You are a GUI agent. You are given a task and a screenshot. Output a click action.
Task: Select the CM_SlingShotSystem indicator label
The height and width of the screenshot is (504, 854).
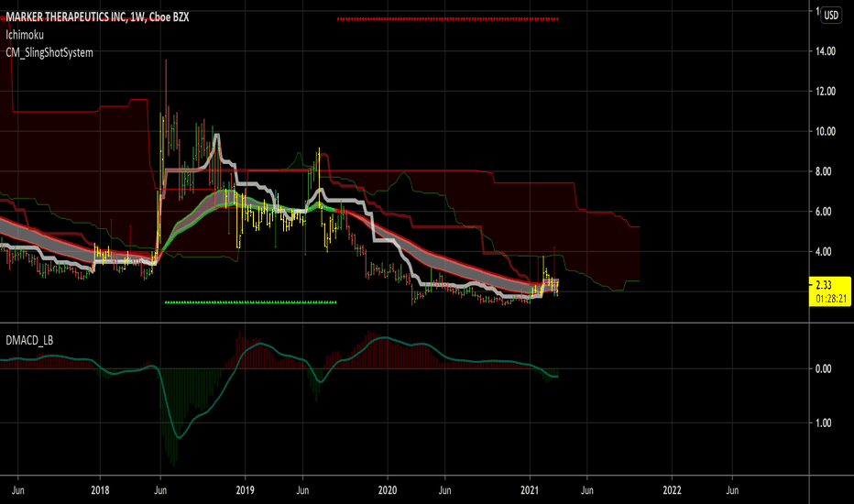tap(49, 53)
